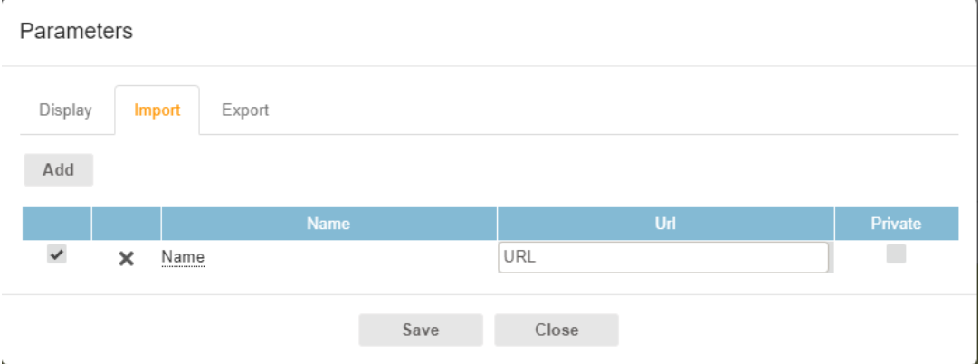Click the Url column header

(665, 223)
